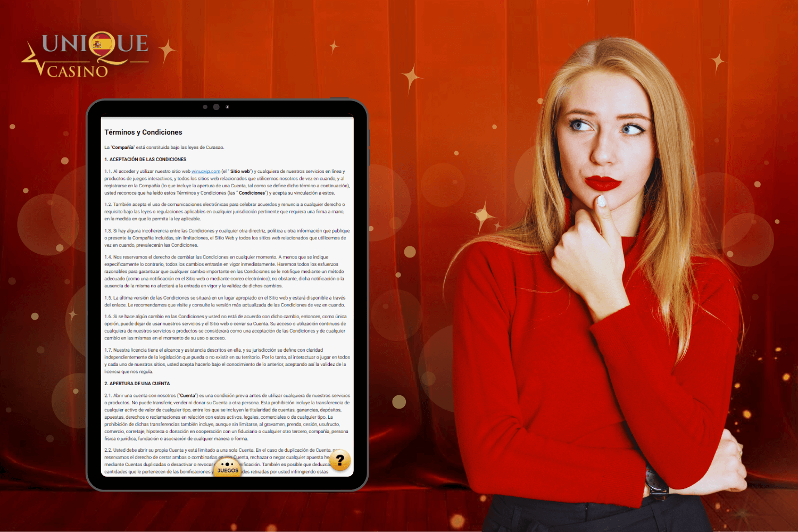
Task: Click the bold term Cuenta in clause 2.1
Action: point(187,396)
